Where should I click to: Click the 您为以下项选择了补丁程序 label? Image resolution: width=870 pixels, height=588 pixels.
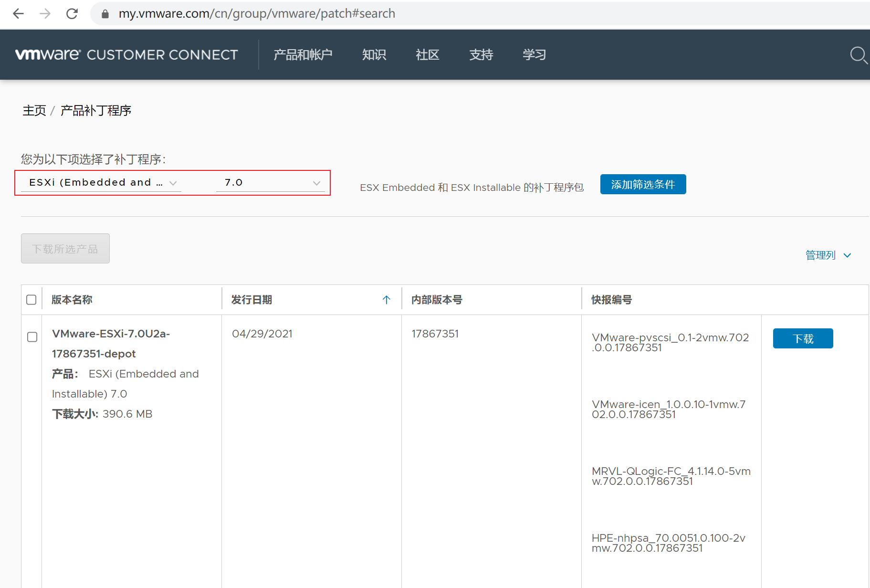93,159
